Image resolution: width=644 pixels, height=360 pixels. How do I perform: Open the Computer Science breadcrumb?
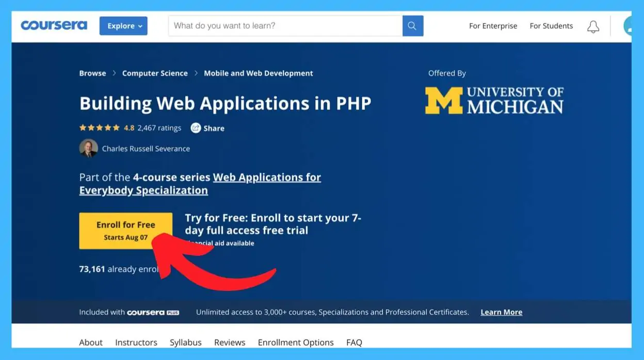[155, 73]
